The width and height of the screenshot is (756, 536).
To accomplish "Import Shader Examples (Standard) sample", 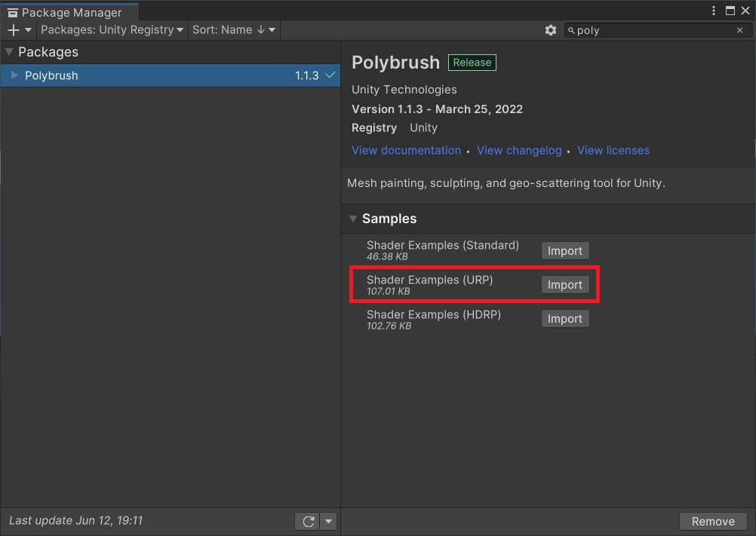I will (x=565, y=251).
